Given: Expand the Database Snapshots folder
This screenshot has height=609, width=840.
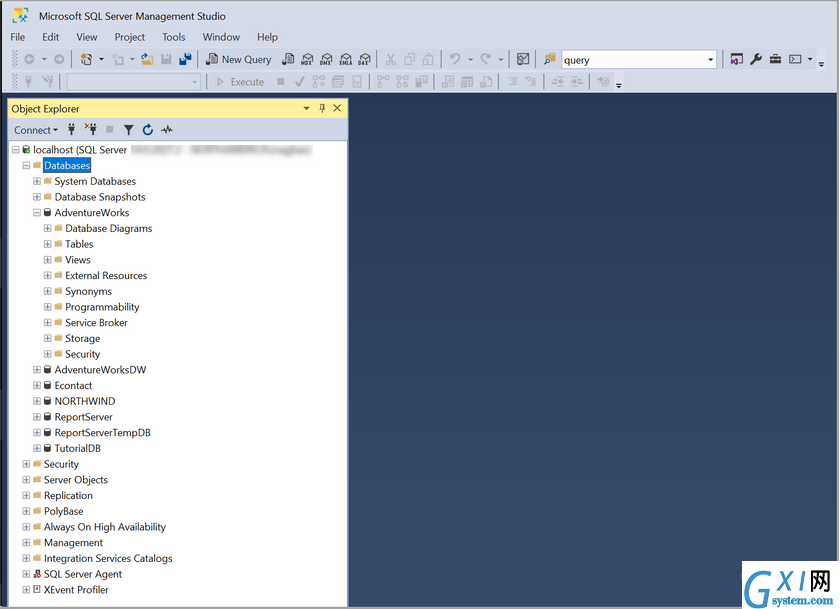Looking at the screenshot, I should (37, 197).
